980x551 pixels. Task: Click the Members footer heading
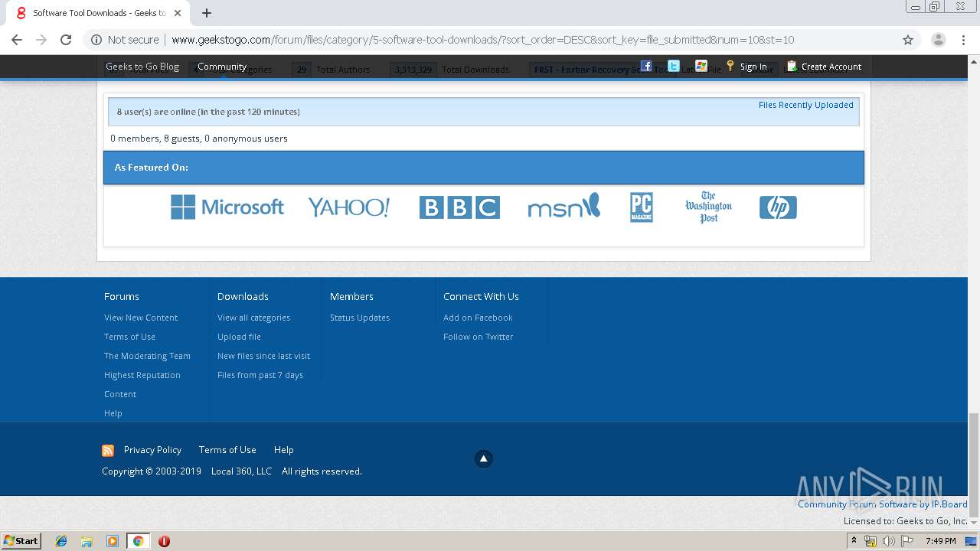pos(351,296)
